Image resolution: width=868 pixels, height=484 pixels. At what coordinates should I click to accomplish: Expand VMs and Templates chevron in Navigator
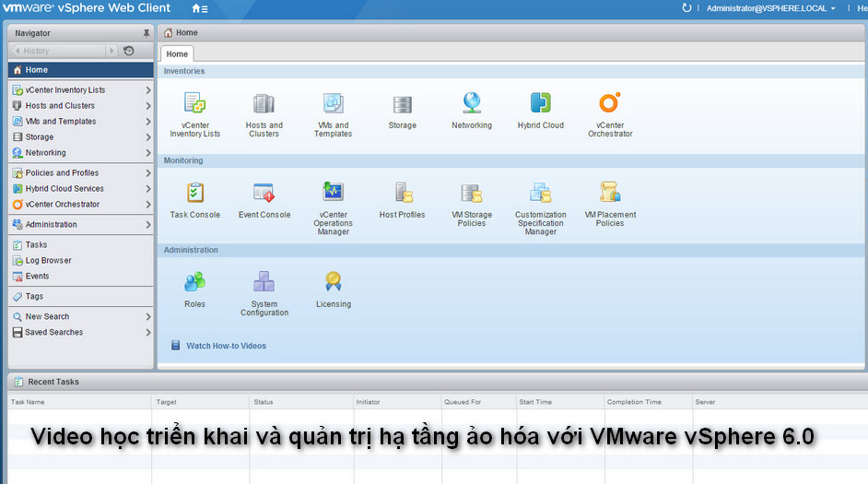coord(147,122)
